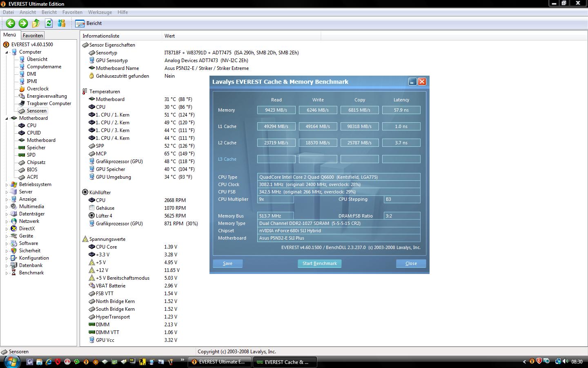The image size is (588, 368).
Task: Switch to the Favoriten sidebar tab
Action: [33, 36]
